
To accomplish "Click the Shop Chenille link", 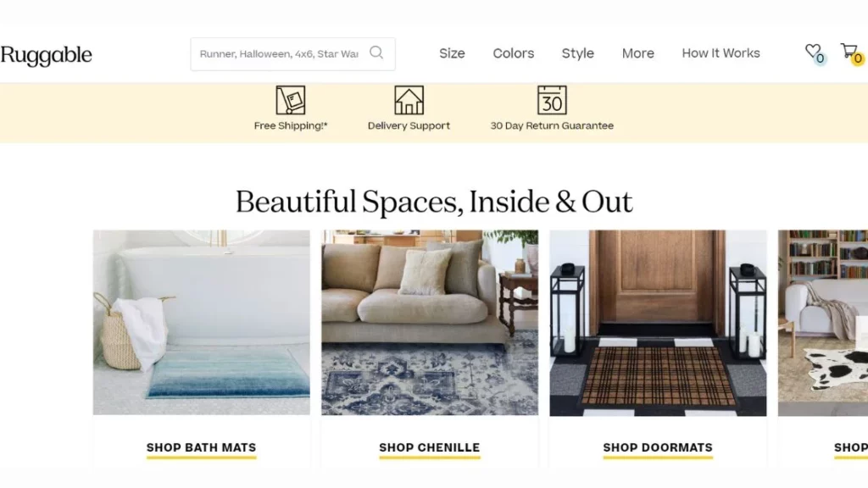I will pos(430,447).
